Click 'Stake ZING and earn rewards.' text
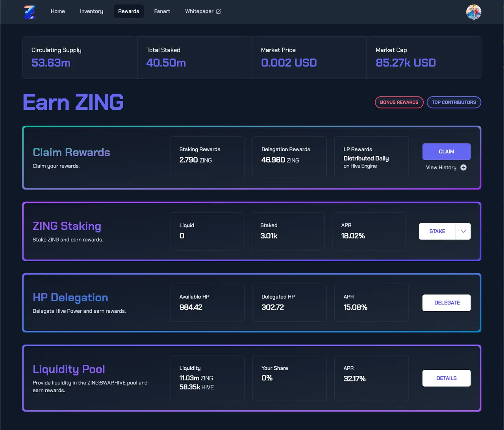504x430 pixels. coord(68,240)
